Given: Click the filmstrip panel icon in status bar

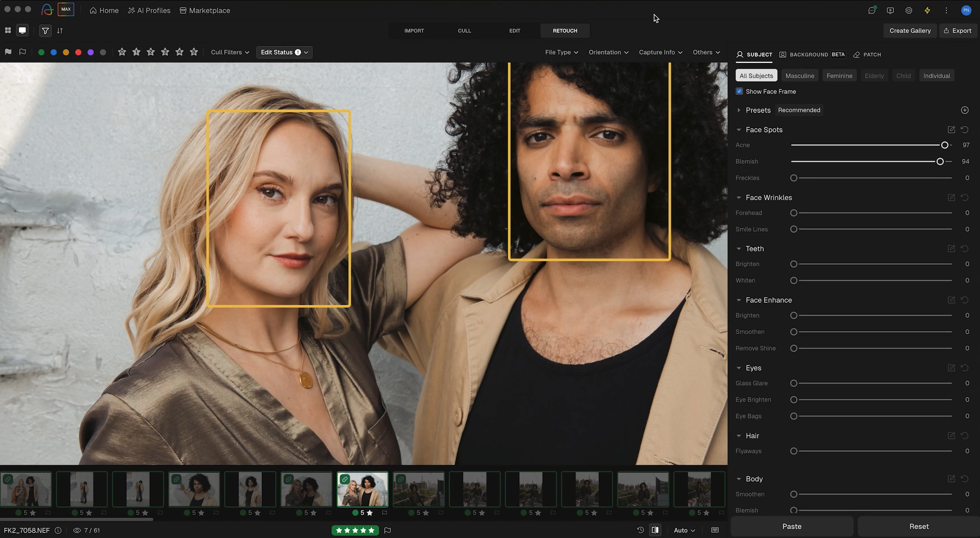Looking at the screenshot, I should pos(715,530).
